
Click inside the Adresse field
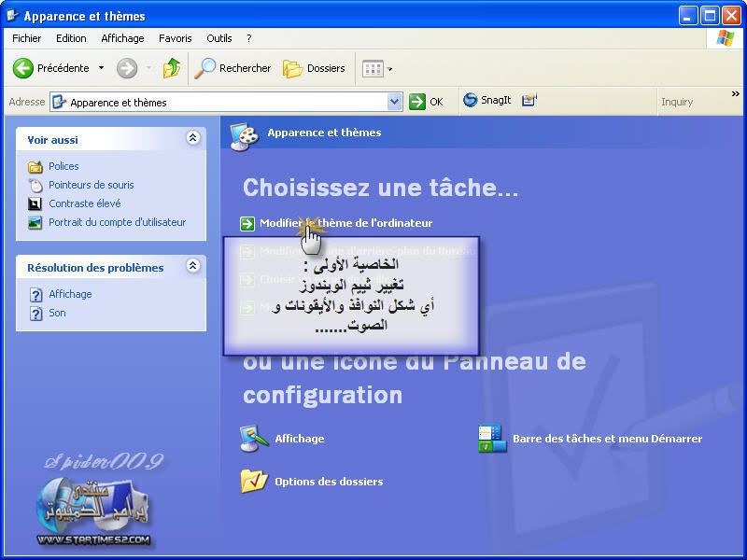point(226,102)
